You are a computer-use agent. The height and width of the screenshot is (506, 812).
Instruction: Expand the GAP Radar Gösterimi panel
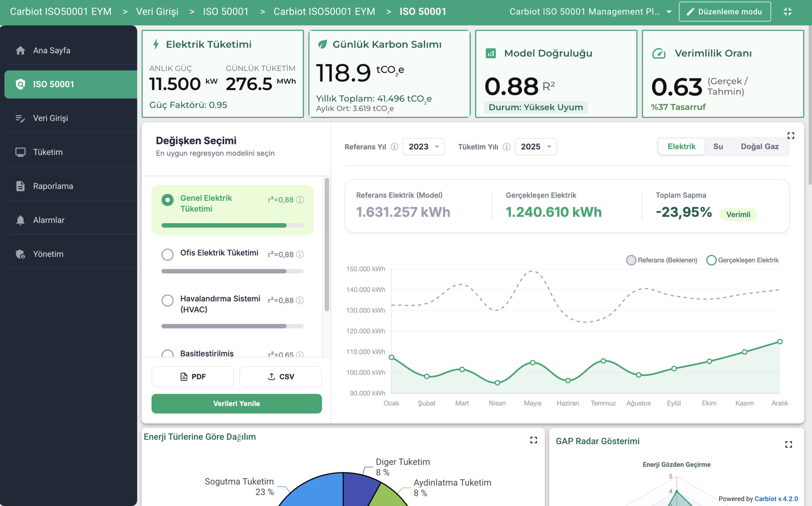click(x=788, y=445)
